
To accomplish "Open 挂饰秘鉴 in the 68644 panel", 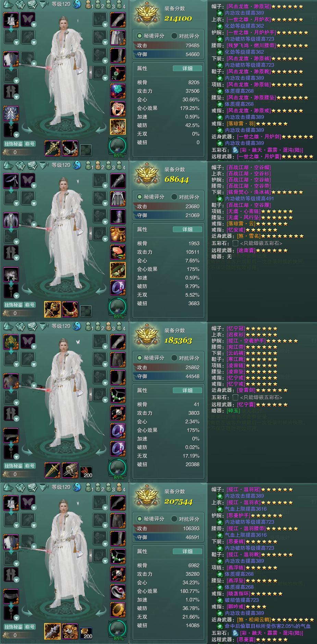I will coord(13,305).
